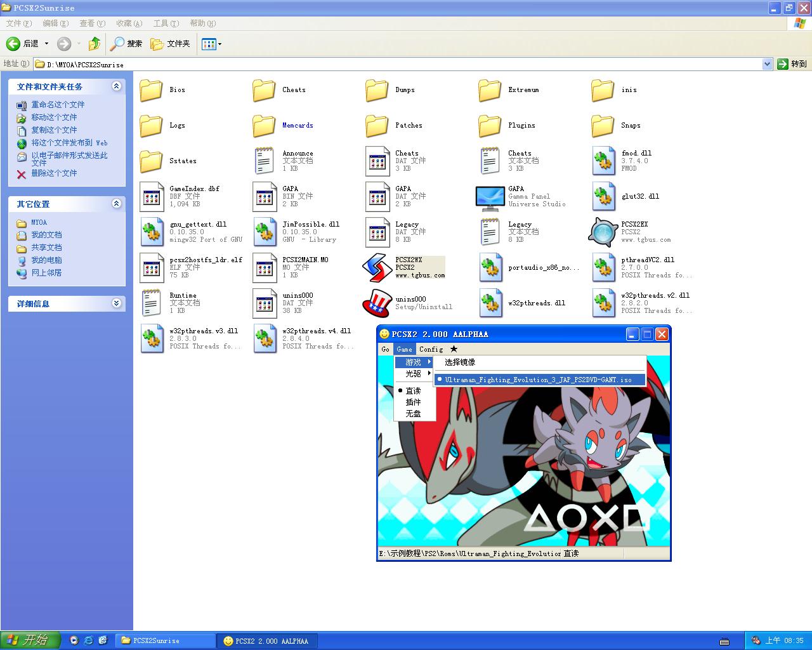Select the pcsx2hostfs_ldr.elf file icon
The width and height of the screenshot is (812, 650).
tap(151, 268)
